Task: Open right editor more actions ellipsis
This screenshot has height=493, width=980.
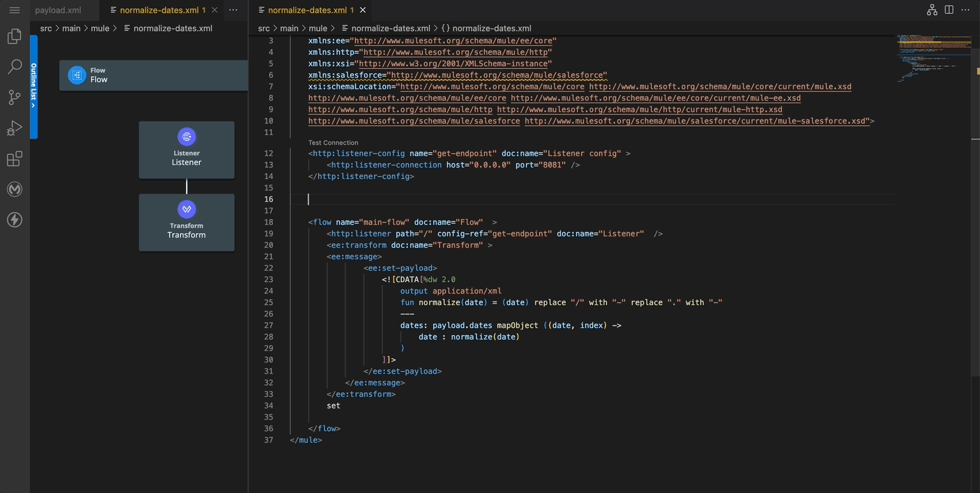Action: click(x=965, y=10)
